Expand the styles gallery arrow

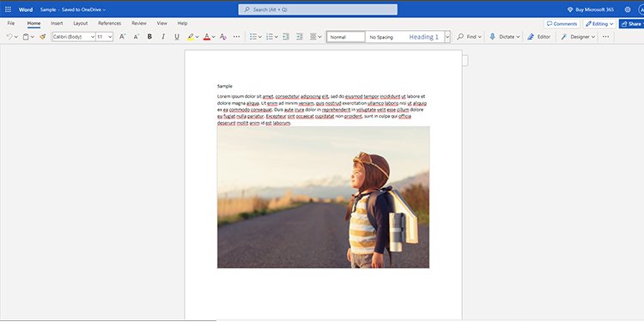pyautogui.click(x=447, y=37)
